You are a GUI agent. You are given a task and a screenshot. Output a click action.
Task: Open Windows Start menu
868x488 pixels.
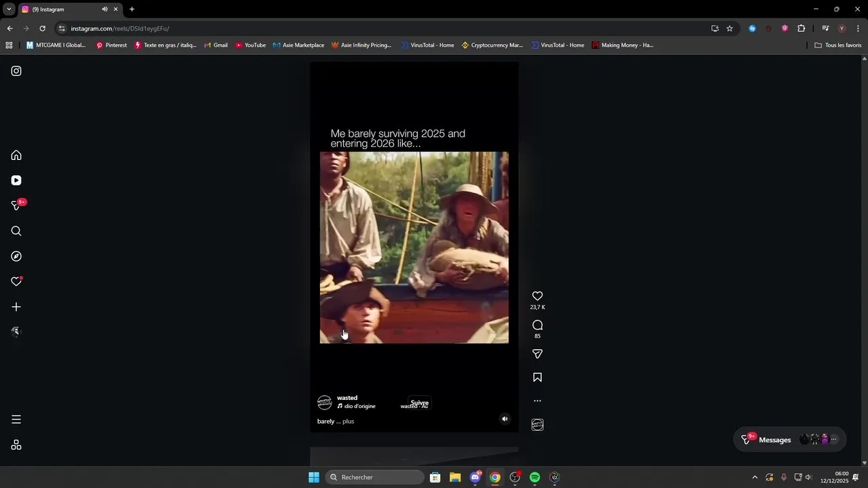click(313, 477)
